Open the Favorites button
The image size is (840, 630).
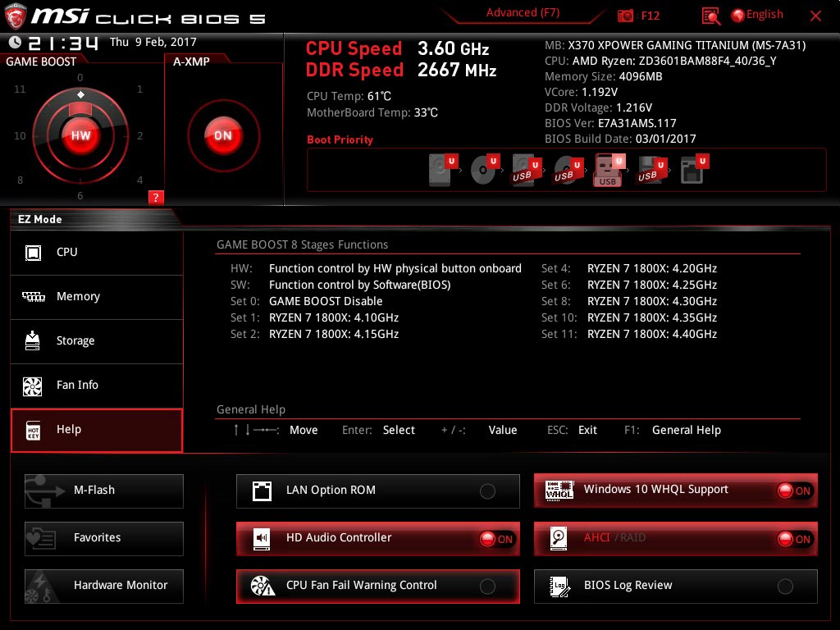104,538
